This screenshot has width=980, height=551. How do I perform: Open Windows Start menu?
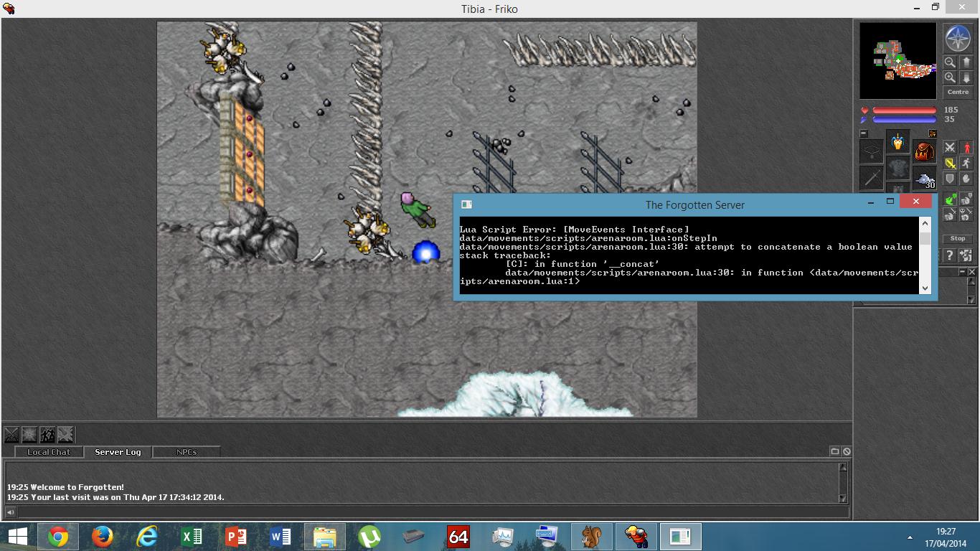tap(18, 537)
